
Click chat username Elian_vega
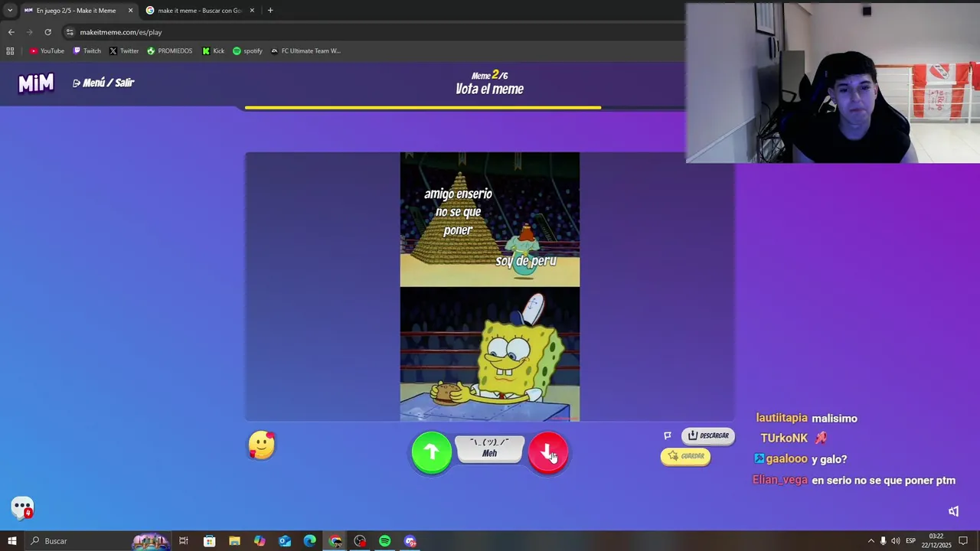tap(780, 480)
